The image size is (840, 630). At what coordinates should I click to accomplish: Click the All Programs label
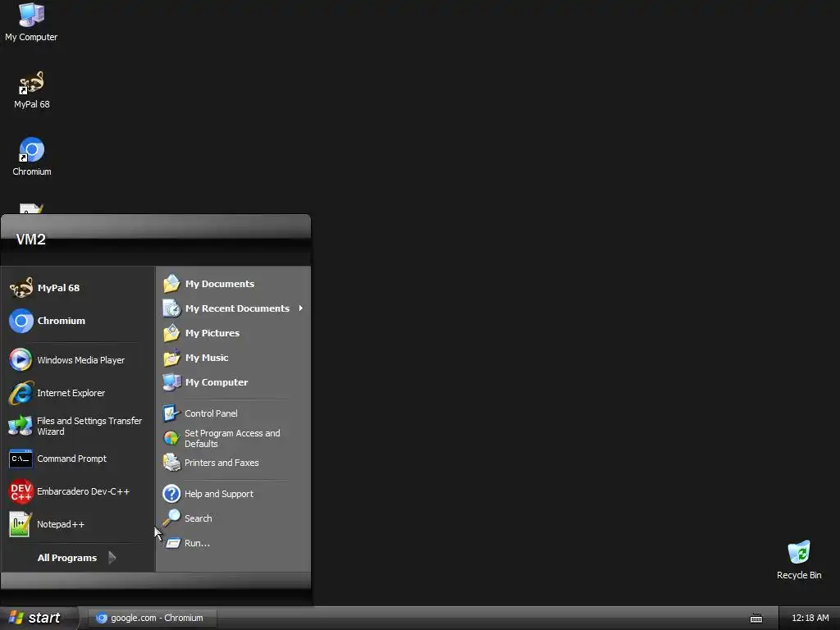click(x=67, y=558)
